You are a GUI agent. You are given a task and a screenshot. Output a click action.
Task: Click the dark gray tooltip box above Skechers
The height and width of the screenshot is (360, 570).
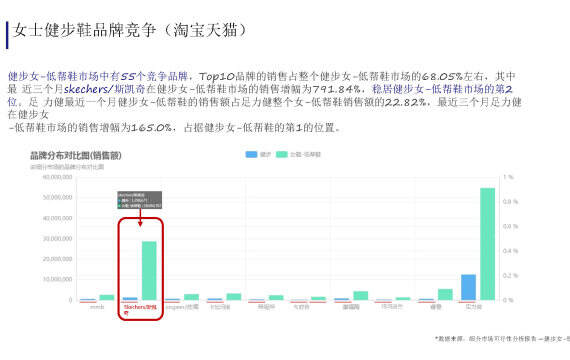[140, 200]
